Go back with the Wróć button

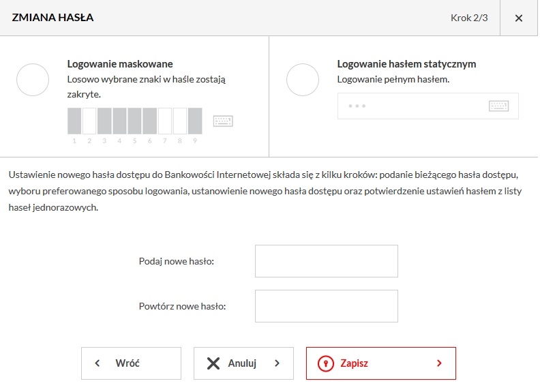coord(131,363)
